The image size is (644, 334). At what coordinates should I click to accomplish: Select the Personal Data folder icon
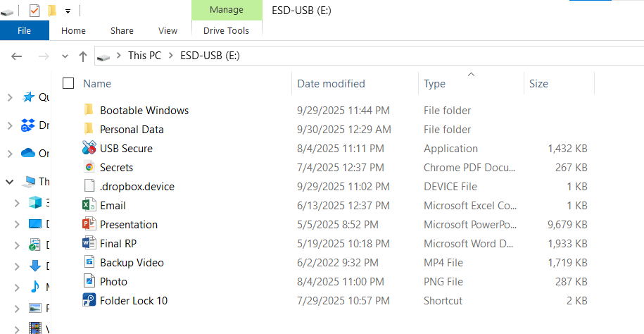pos(89,129)
